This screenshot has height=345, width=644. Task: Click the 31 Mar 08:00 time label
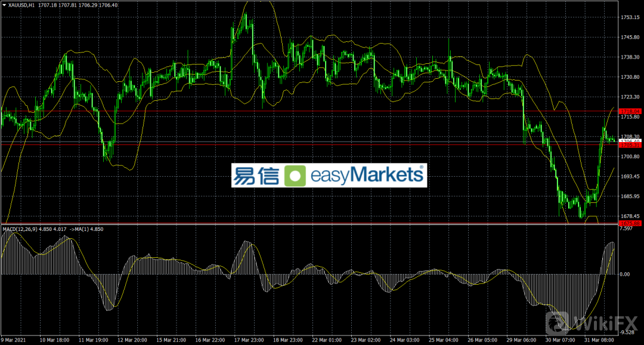[599, 340]
